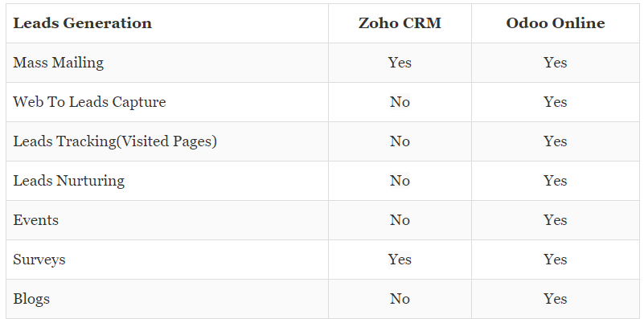This screenshot has height=319, width=644.
Task: Click Zoho CRM's Yes for Mass Mailing
Action: coord(400,63)
